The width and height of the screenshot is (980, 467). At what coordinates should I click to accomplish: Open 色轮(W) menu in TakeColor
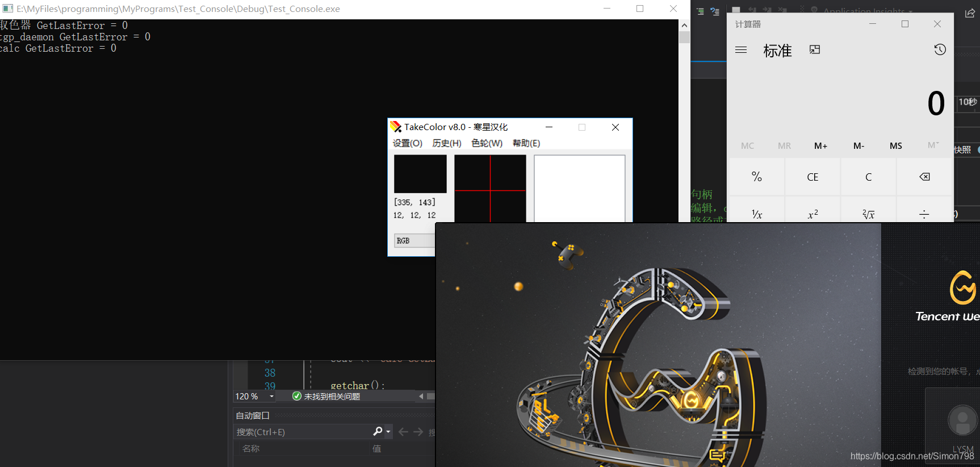point(487,143)
